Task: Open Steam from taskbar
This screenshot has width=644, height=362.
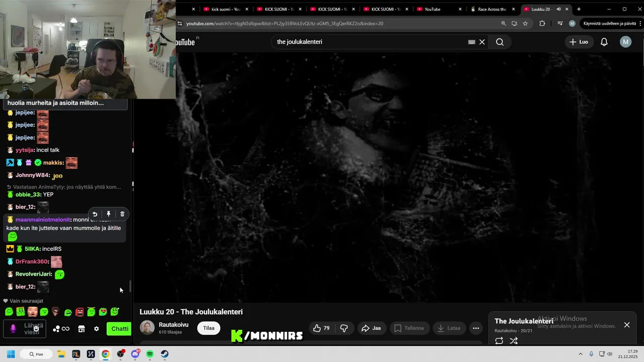Action: (165, 354)
